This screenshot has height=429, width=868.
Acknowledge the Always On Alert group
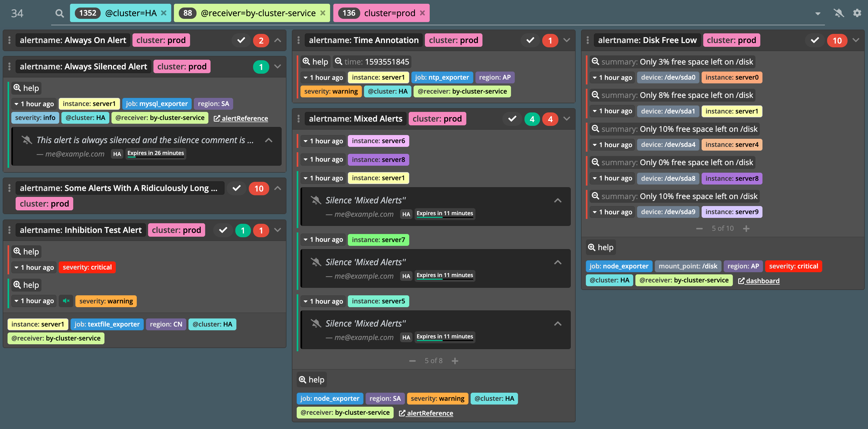click(241, 40)
